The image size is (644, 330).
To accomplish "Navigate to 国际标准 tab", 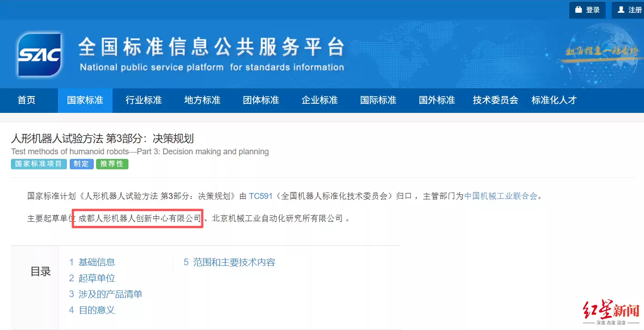I will coord(378,100).
